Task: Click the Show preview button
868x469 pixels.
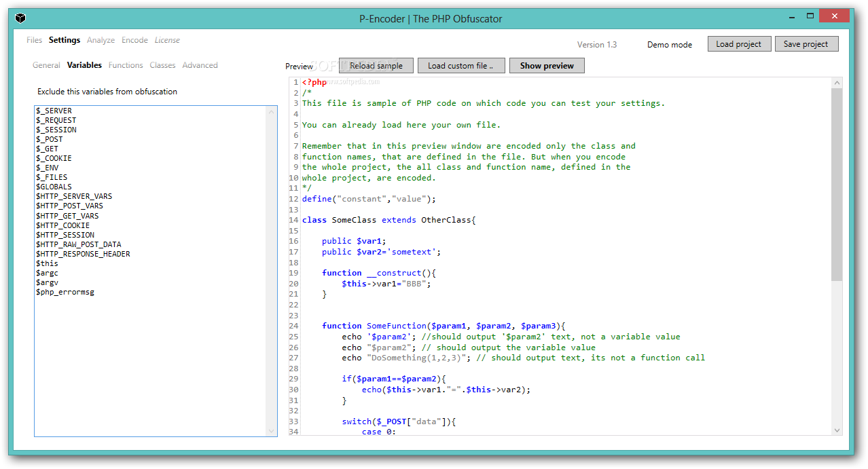Action: click(547, 66)
